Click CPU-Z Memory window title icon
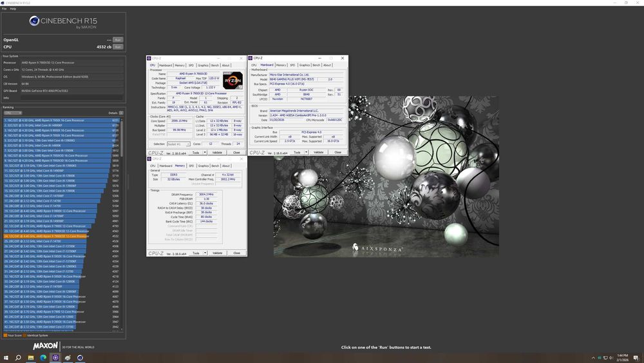 [149, 159]
